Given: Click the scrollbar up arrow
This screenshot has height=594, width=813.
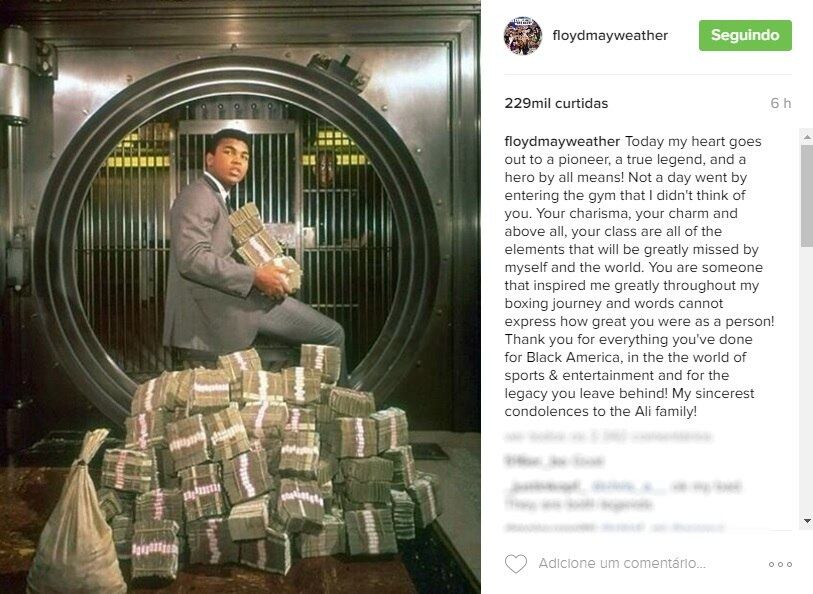Looking at the screenshot, I should click(x=807, y=137).
